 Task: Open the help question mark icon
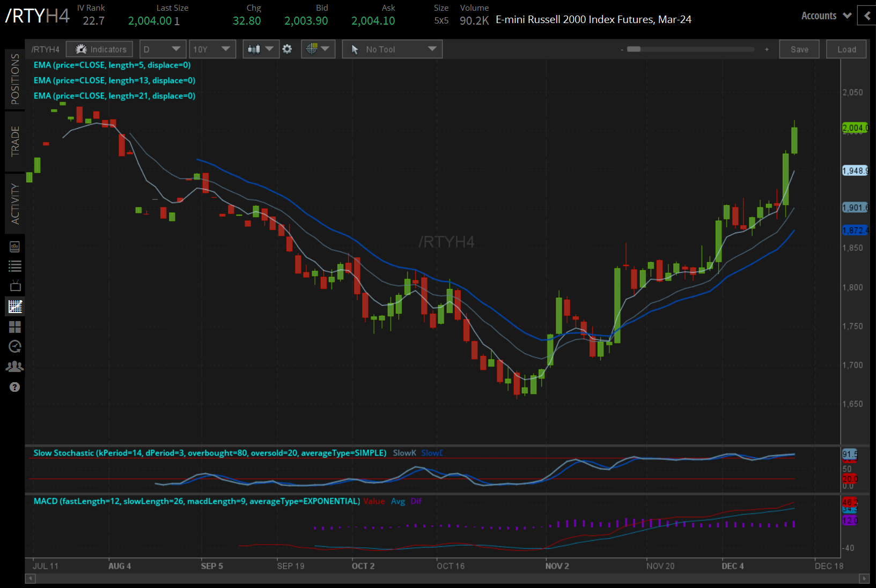tap(15, 387)
